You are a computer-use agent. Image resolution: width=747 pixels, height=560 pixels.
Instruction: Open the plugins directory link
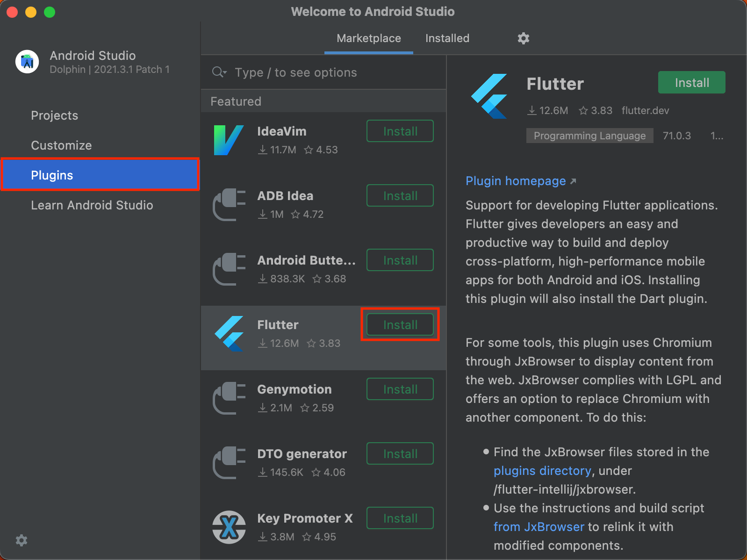pos(542,471)
